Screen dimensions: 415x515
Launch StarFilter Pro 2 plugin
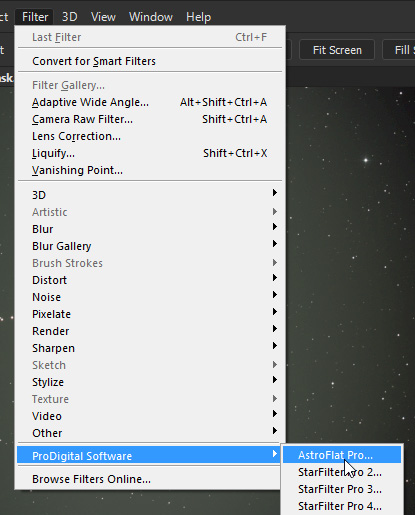point(342,472)
